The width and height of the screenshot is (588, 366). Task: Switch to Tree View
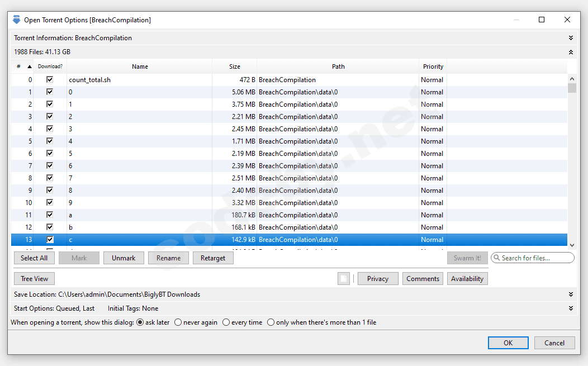[x=34, y=279]
